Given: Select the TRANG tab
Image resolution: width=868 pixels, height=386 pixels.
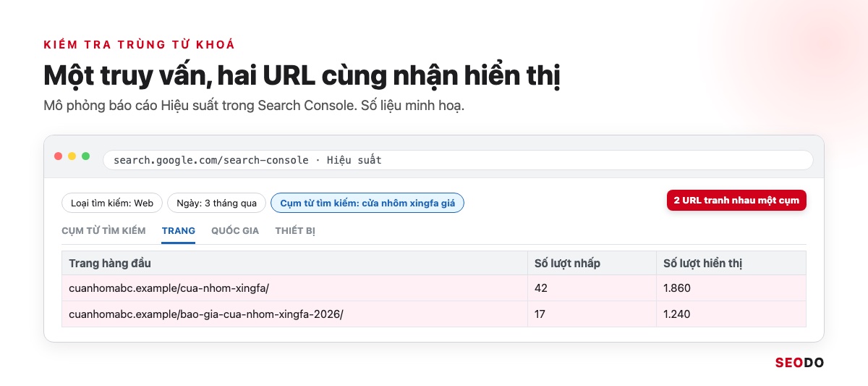Looking at the screenshot, I should tap(179, 231).
